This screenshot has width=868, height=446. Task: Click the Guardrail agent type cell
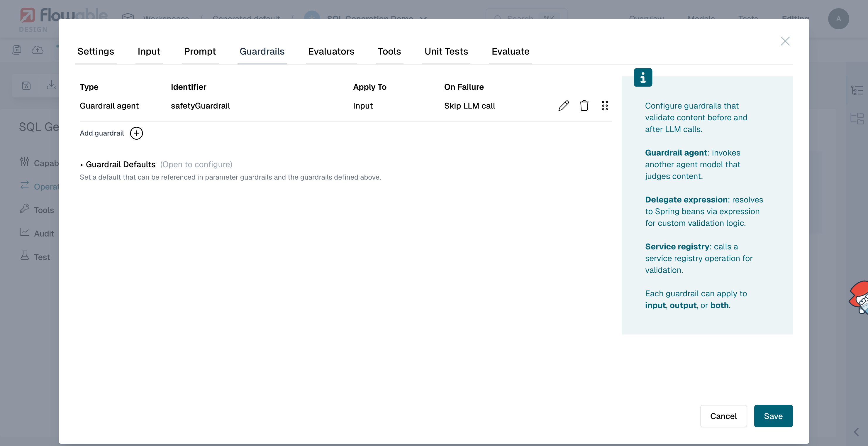tap(109, 106)
